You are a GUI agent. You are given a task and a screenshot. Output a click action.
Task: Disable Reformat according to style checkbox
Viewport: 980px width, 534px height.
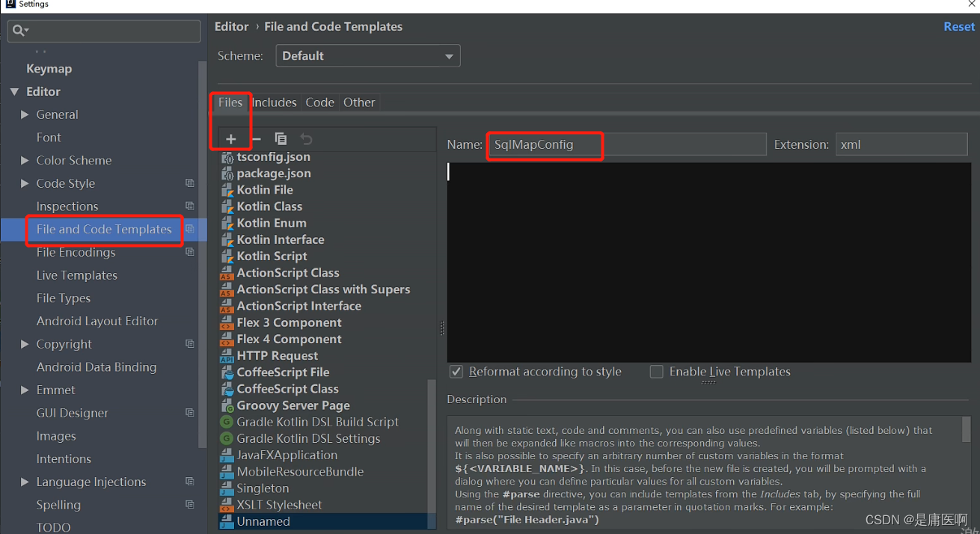(x=456, y=372)
